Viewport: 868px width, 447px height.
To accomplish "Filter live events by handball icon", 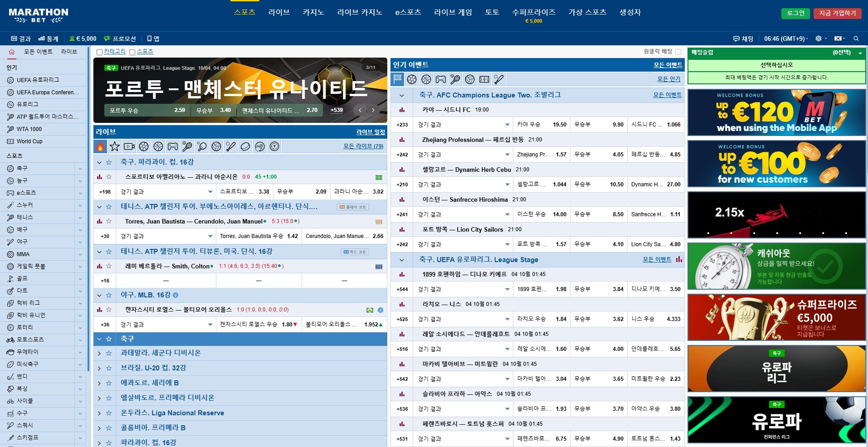I will [x=260, y=146].
